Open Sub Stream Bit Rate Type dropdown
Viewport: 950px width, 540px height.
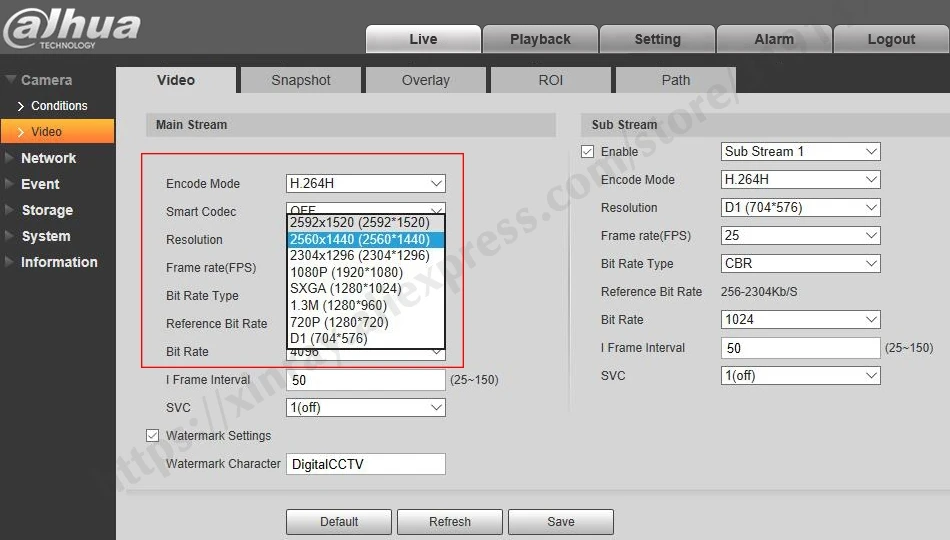pos(800,263)
